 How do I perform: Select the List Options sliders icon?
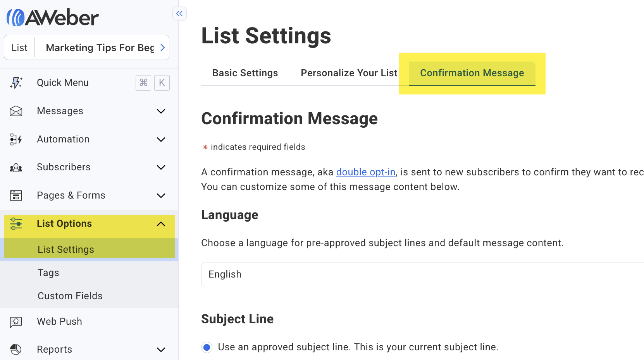coord(15,223)
